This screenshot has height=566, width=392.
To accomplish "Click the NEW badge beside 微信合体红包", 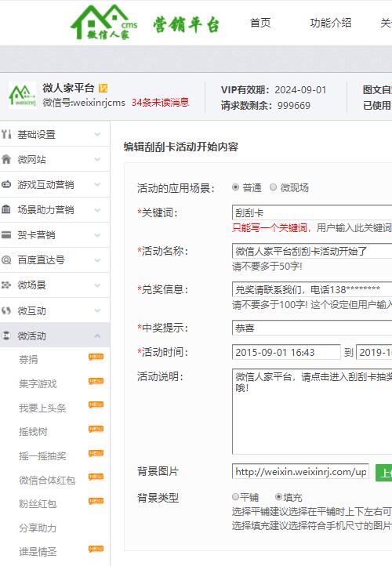I will tap(96, 477).
